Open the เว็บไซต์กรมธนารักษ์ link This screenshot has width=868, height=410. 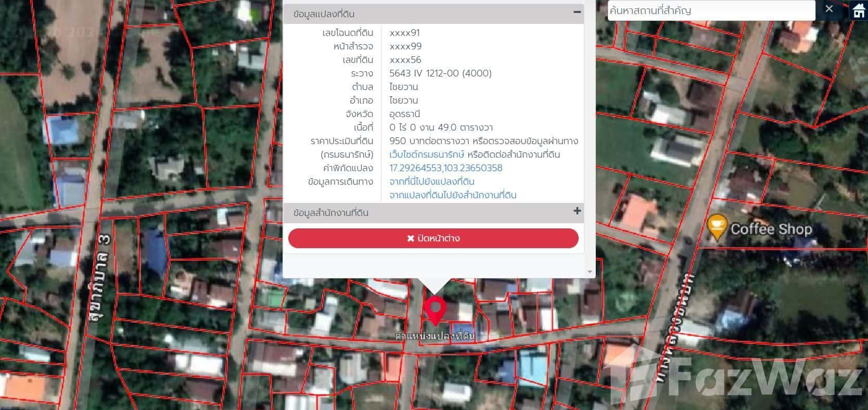pyautogui.click(x=426, y=155)
